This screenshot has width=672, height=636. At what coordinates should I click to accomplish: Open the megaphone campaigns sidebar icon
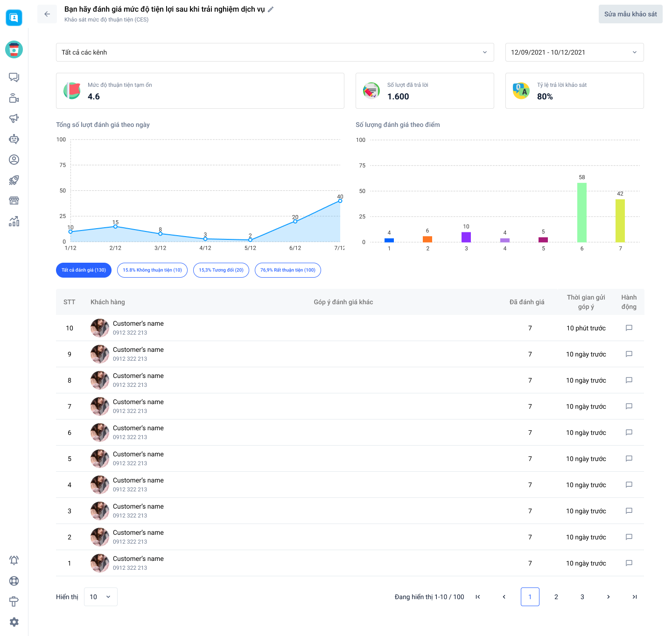point(14,119)
